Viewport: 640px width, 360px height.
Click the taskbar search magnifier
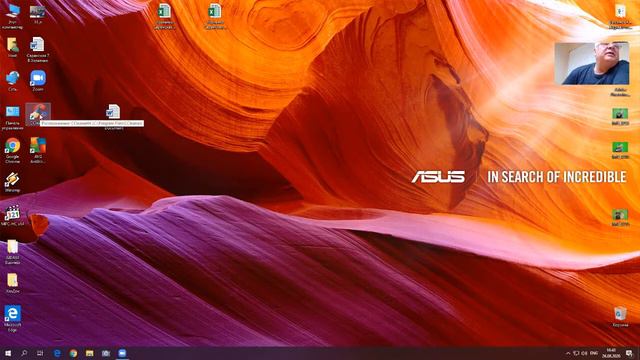click(24, 353)
